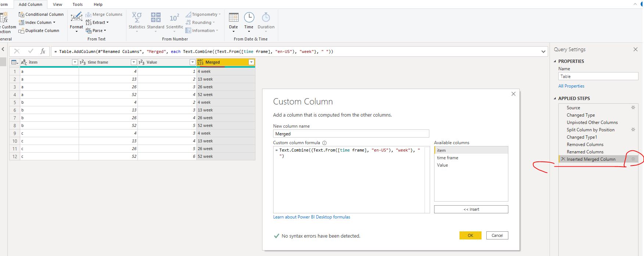This screenshot has width=644, height=256.
Task: Open the Date column tool
Action: pos(233,21)
